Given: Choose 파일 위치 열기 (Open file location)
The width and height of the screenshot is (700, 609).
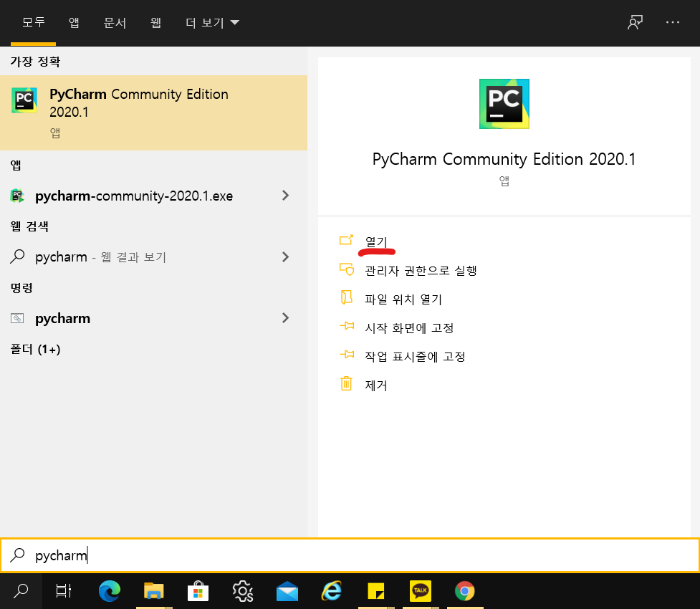Looking at the screenshot, I should (x=403, y=299).
